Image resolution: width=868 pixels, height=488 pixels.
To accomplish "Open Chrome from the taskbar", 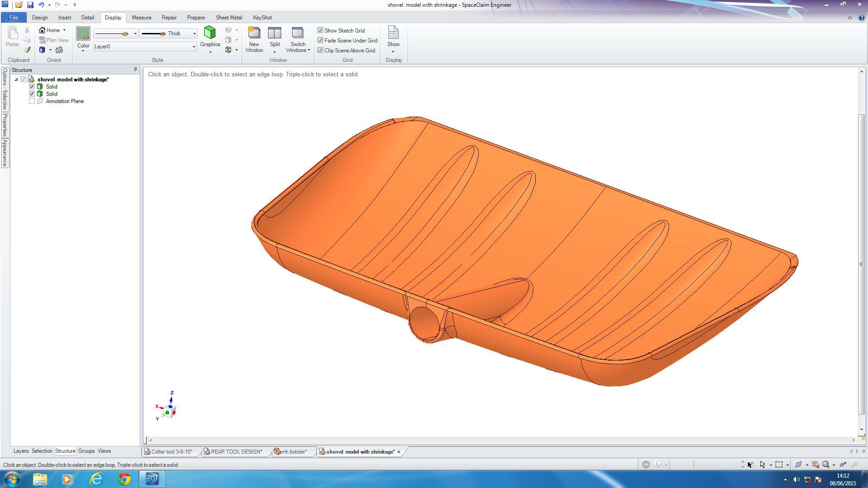I will tap(124, 479).
